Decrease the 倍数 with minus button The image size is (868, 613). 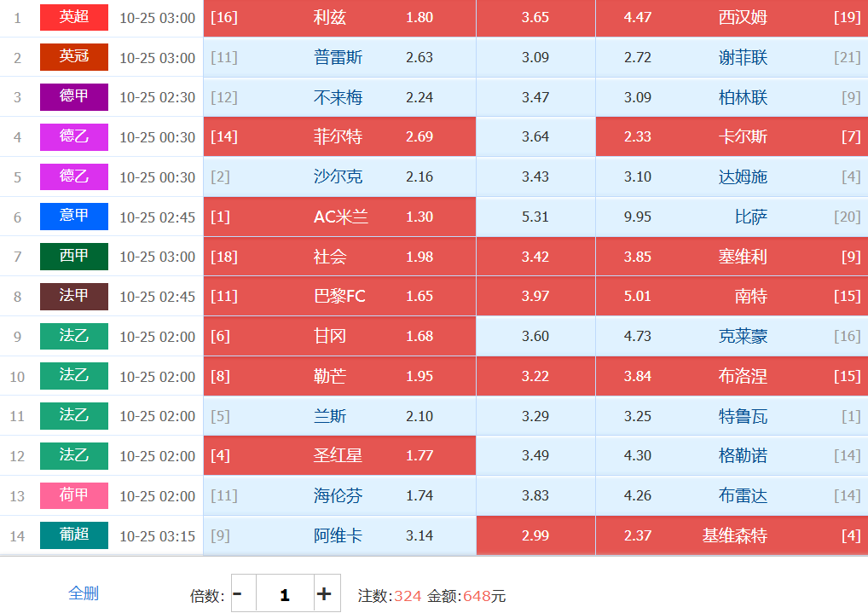point(239,593)
